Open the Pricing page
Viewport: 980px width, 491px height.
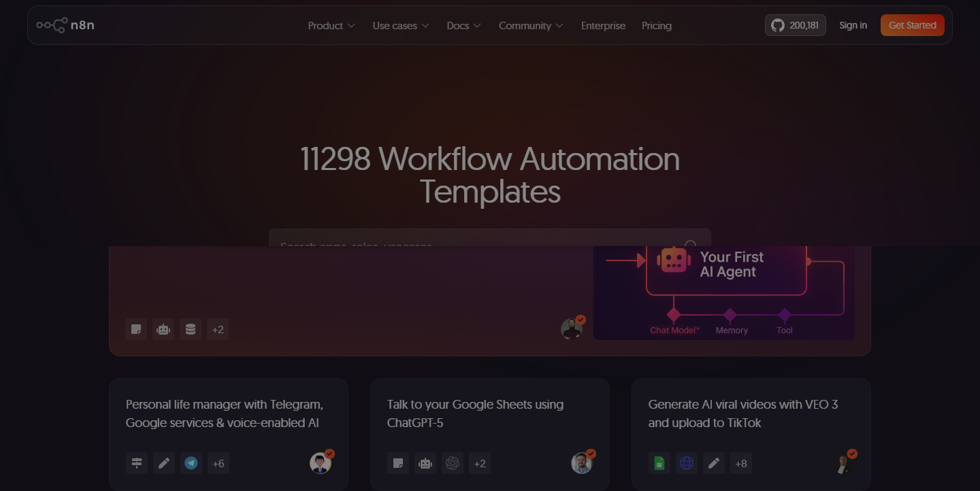click(657, 25)
